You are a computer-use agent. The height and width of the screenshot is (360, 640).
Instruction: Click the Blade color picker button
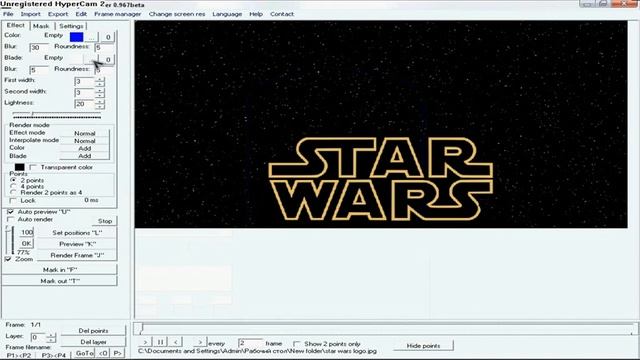pyautogui.click(x=91, y=60)
